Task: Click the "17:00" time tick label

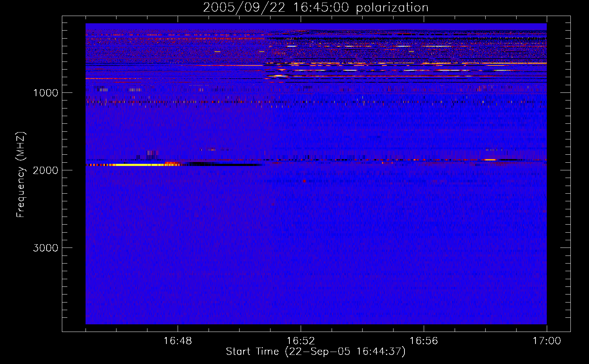Action: pyautogui.click(x=547, y=341)
